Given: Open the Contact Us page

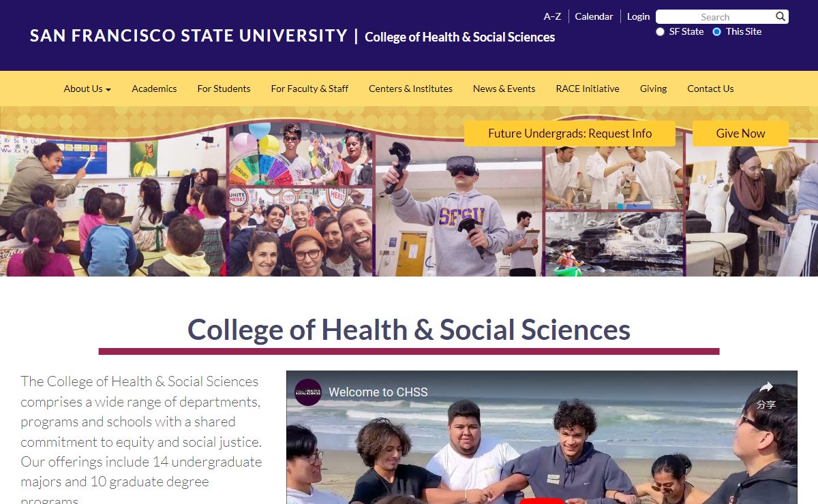Looking at the screenshot, I should 710,89.
